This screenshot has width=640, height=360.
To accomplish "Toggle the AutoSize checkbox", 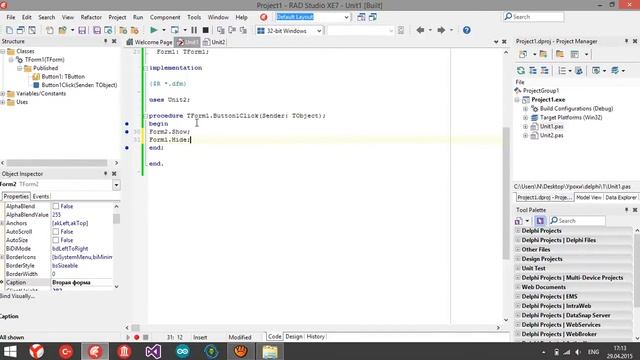I will tap(56, 240).
